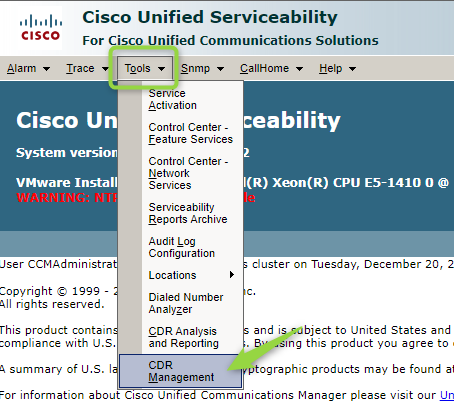The height and width of the screenshot is (405, 454).
Task: Click the Cisco logo
Action: click(x=40, y=28)
